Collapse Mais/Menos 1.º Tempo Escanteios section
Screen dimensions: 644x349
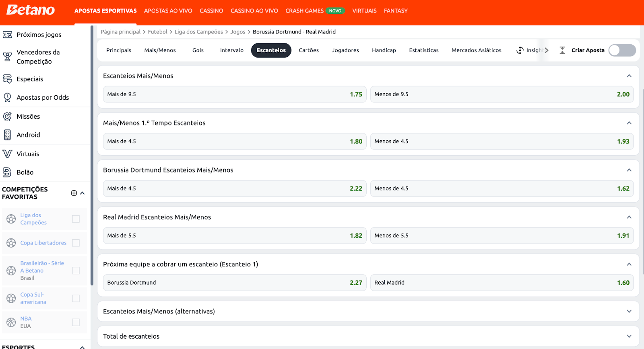629,123
